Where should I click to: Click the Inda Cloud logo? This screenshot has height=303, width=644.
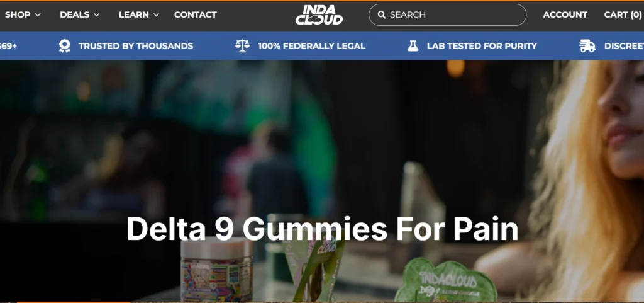pos(319,14)
